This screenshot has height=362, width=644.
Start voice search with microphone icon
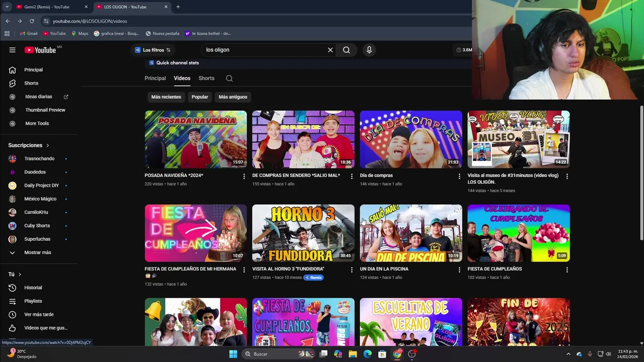[x=369, y=50]
